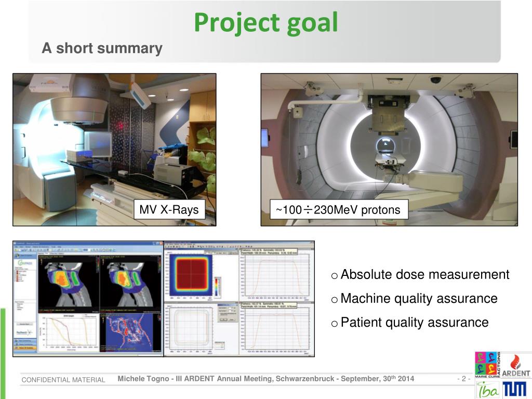The width and height of the screenshot is (532, 399).
Task: Click the CONFIDENTIAL MATERIAL footer text
Action: (x=63, y=380)
